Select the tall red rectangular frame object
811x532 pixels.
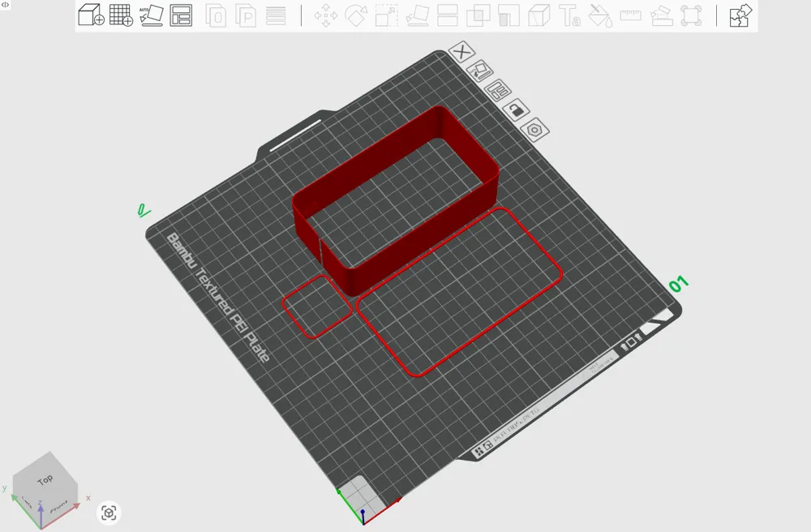pos(395,202)
